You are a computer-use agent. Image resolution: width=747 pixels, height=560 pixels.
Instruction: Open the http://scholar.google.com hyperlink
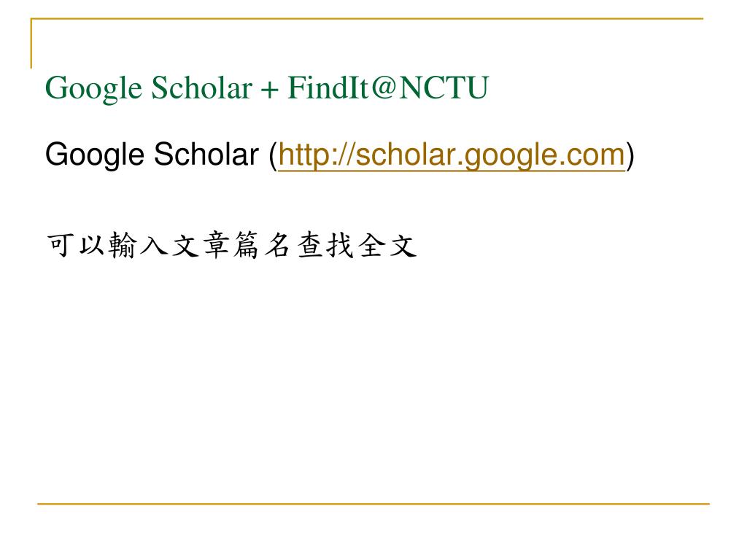pyautogui.click(x=451, y=155)
